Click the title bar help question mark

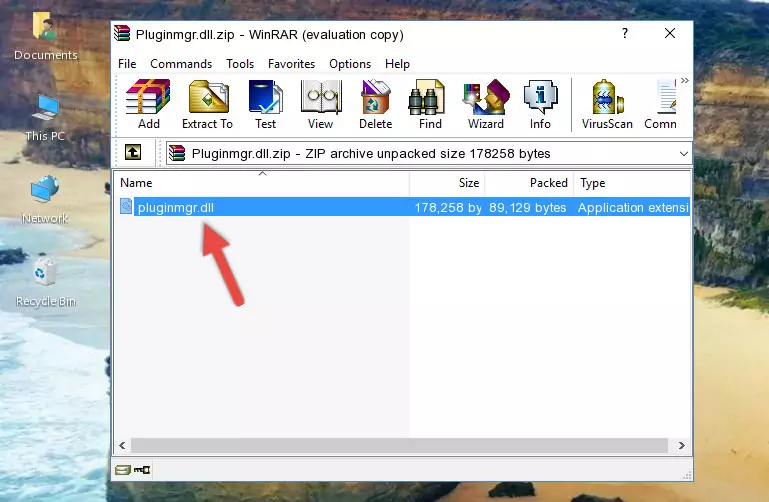[625, 33]
